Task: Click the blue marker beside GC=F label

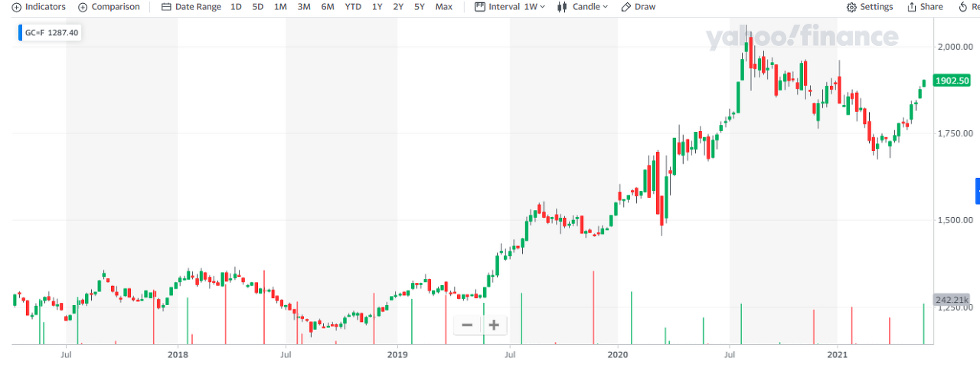Action: pyautogui.click(x=20, y=33)
